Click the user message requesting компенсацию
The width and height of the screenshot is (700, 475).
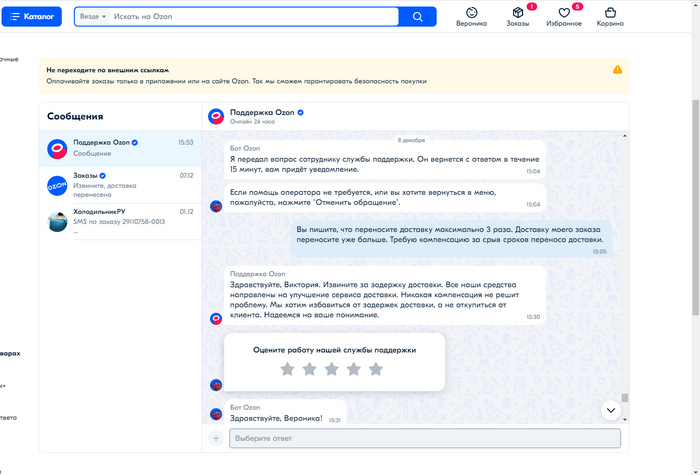[451, 239]
